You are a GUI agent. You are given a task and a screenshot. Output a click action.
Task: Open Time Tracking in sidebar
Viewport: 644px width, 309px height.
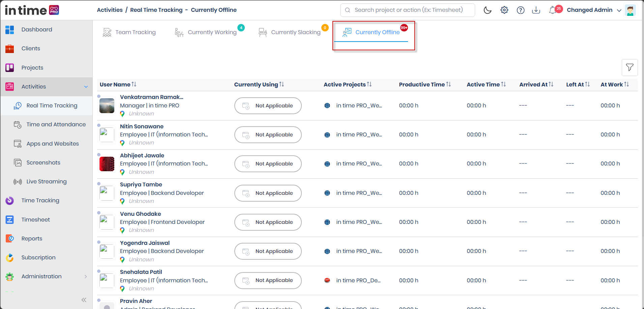click(x=47, y=201)
